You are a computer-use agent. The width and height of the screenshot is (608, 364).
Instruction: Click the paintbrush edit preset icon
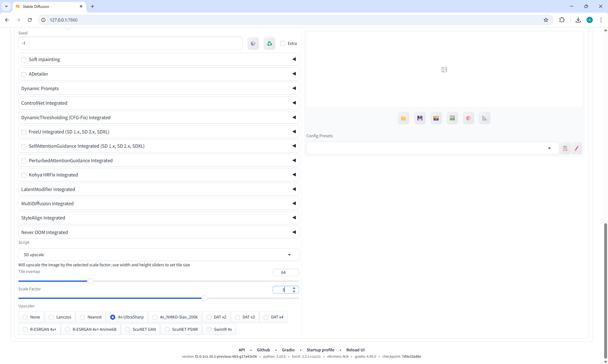click(576, 148)
